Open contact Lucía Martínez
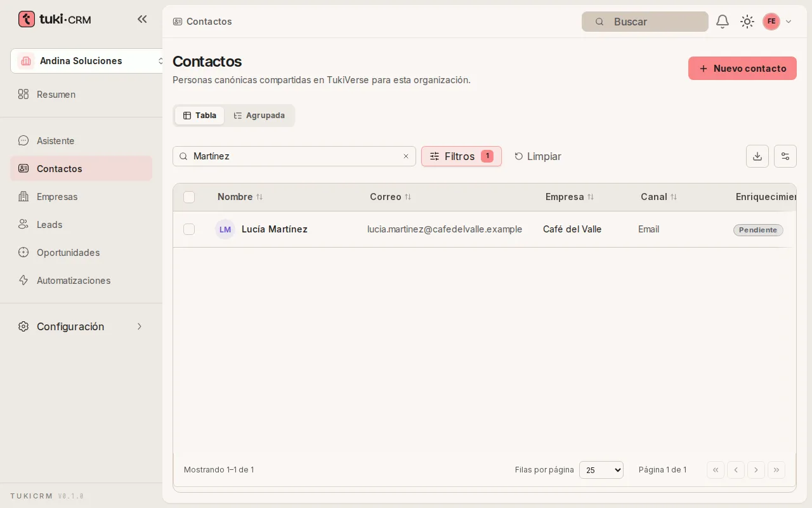This screenshot has height=508, width=812. pyautogui.click(x=275, y=229)
